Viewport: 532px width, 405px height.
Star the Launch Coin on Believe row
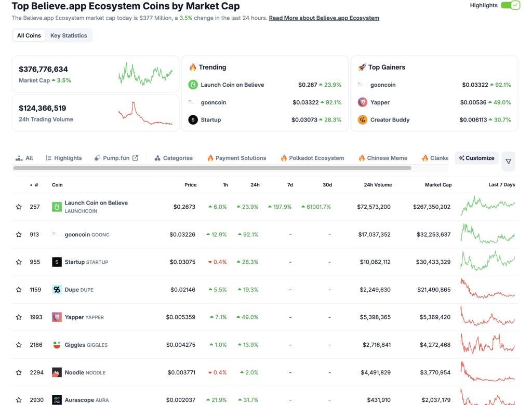click(19, 206)
